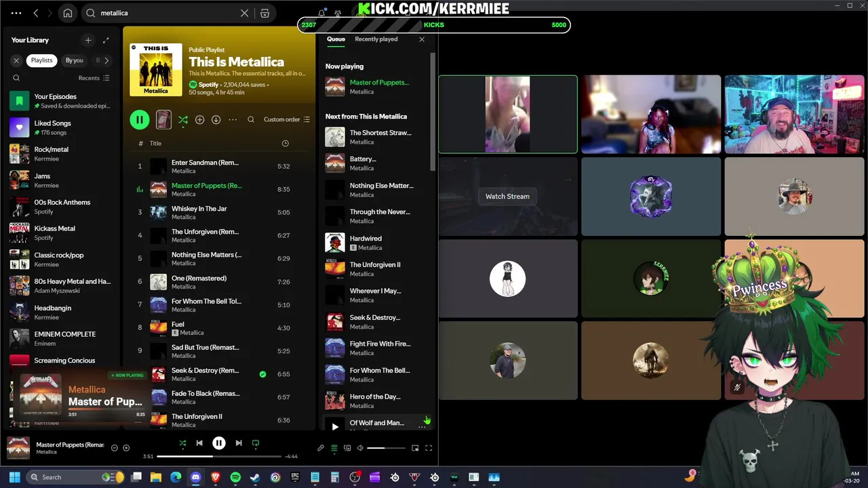Clear the metallica search text
The width and height of the screenshot is (868, 488).
coord(245,13)
